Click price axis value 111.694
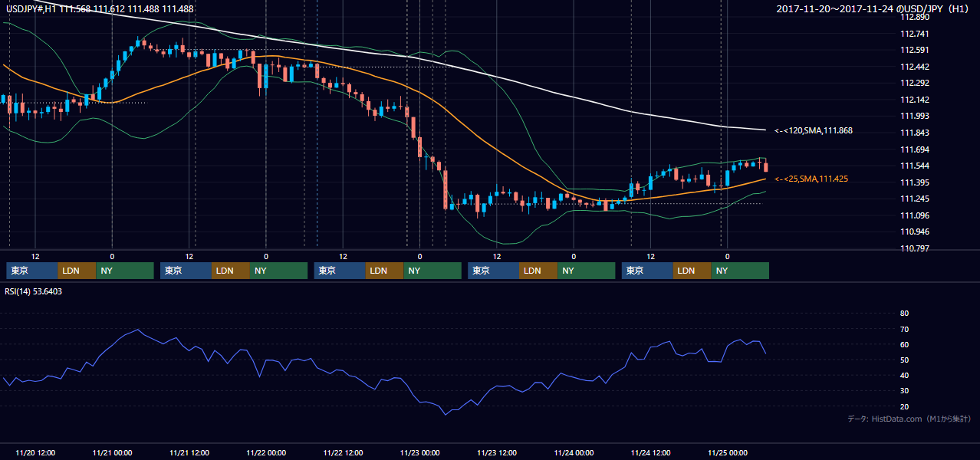This screenshot has height=460, width=980. (x=914, y=149)
